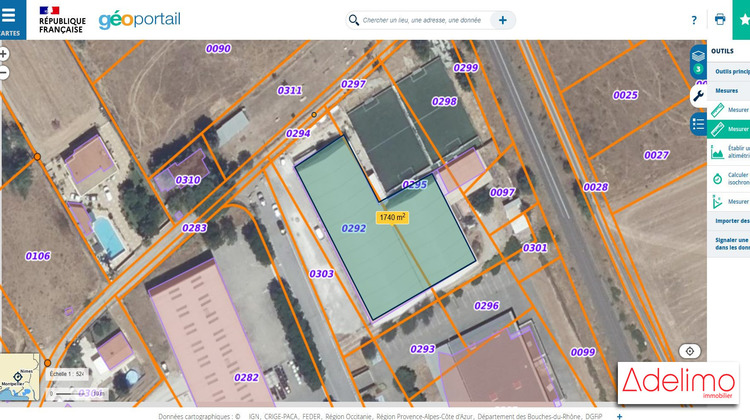750x420 pixels.
Task: Activate the active green measure tool
Action: click(728, 129)
